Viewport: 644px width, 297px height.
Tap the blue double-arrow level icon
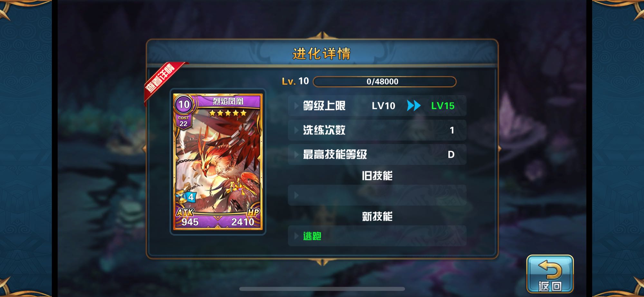pyautogui.click(x=414, y=106)
